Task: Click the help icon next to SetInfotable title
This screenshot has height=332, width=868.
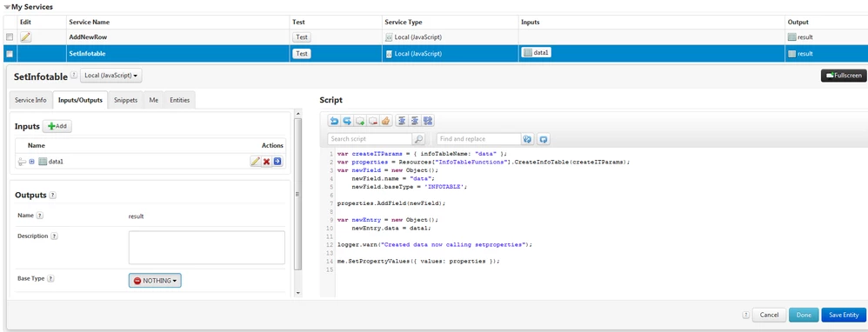Action: (74, 76)
